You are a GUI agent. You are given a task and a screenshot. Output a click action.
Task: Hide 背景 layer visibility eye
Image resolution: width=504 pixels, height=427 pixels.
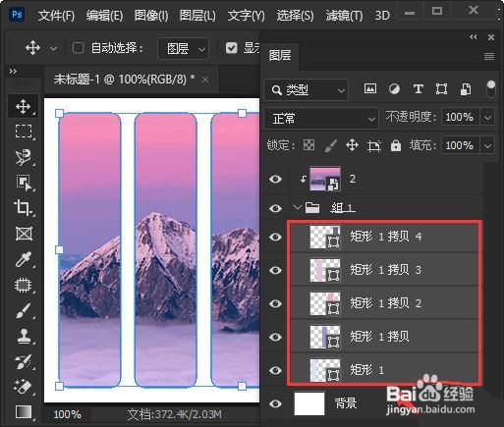pyautogui.click(x=275, y=403)
